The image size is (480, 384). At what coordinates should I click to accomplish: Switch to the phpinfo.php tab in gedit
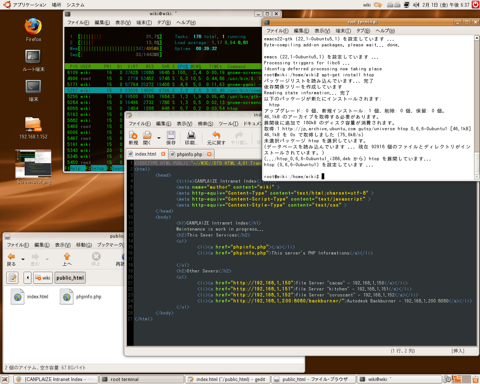click(189, 154)
